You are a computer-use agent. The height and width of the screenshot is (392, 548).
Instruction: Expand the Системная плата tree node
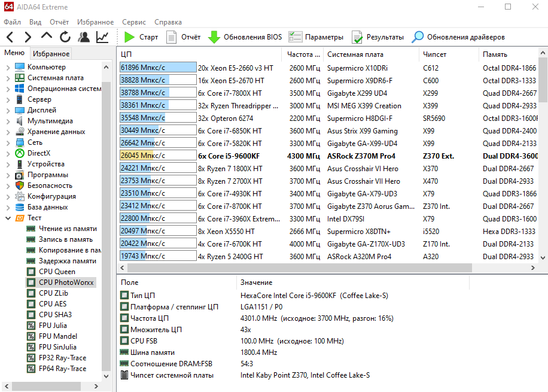7,78
